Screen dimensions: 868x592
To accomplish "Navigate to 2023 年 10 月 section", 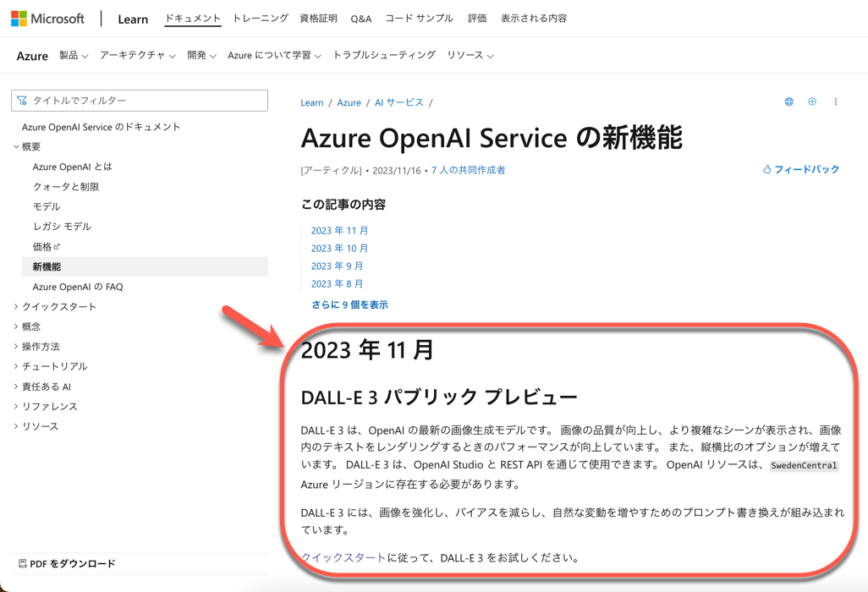I will pyautogui.click(x=340, y=248).
